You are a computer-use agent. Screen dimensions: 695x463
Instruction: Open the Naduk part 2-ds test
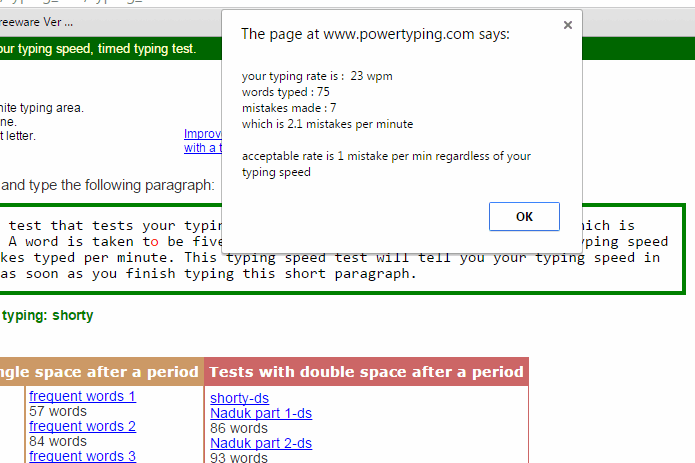click(261, 443)
